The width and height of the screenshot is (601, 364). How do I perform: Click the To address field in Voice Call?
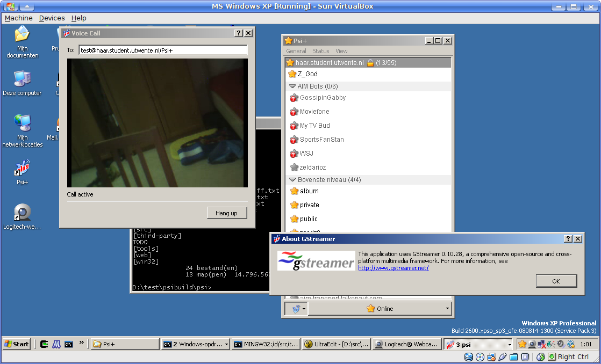162,50
